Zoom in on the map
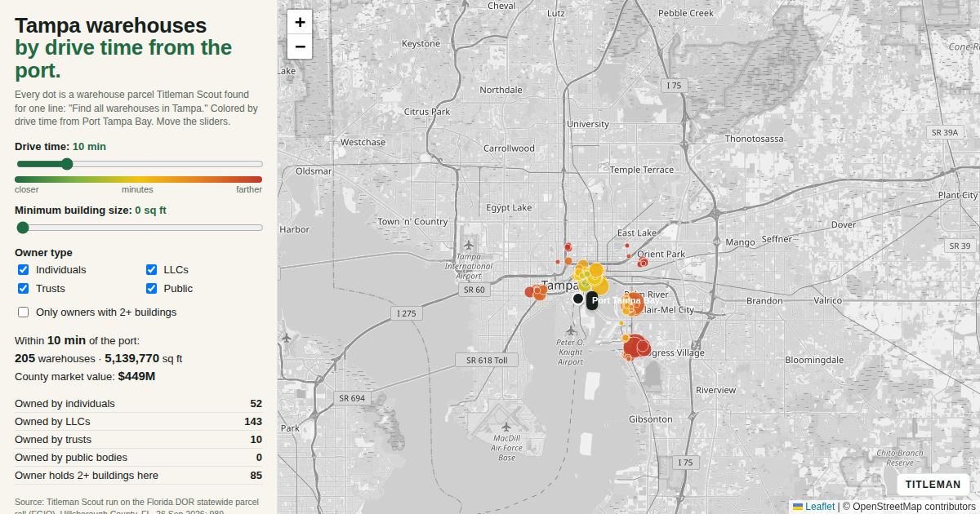Image resolution: width=980 pixels, height=514 pixels. click(300, 22)
